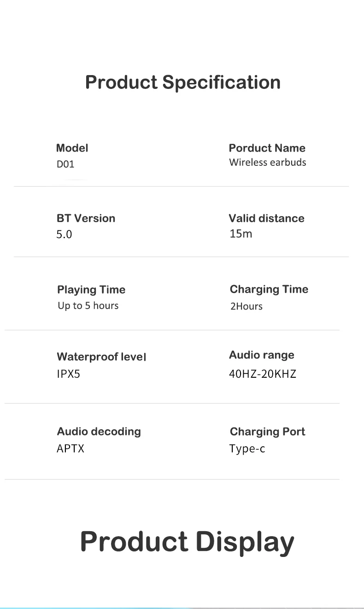The height and width of the screenshot is (609, 364).
Task: Click the Wireless earbuds text
Action: [x=267, y=162]
